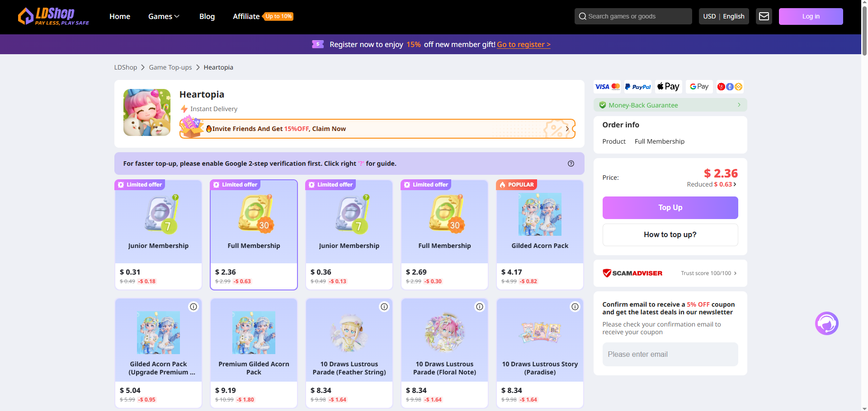Click the Game Top-ups breadcrumb link
This screenshot has height=411, width=868.
pyautogui.click(x=170, y=67)
